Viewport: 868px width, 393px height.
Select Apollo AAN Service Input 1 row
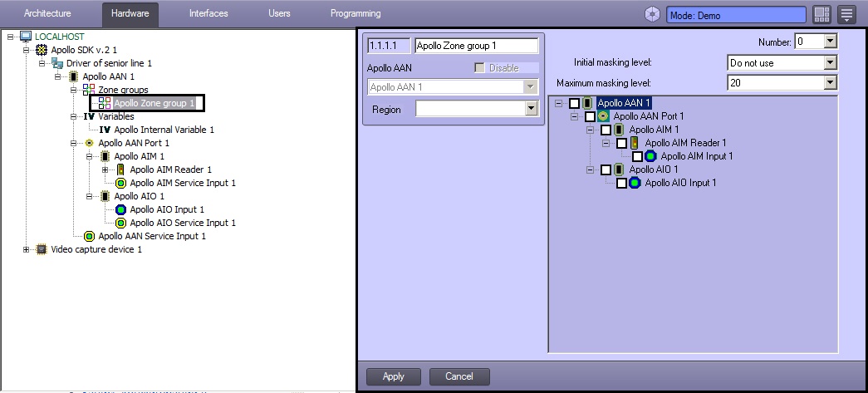(x=152, y=236)
